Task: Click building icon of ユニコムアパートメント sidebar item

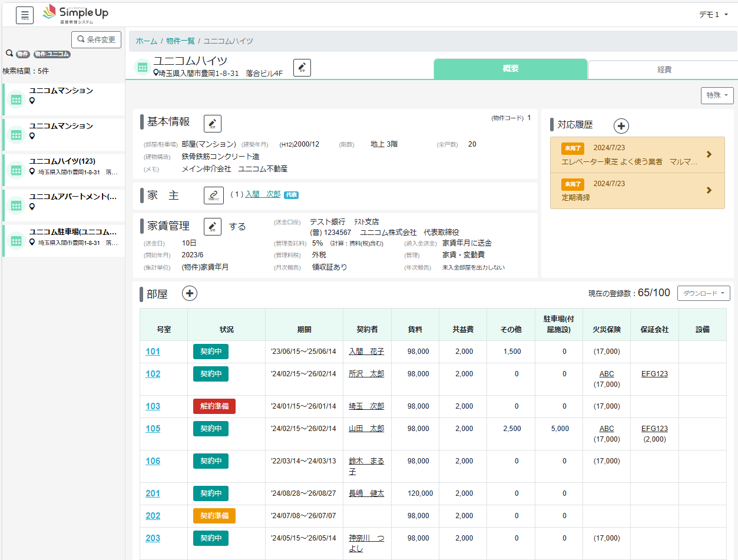Action: pyautogui.click(x=16, y=206)
